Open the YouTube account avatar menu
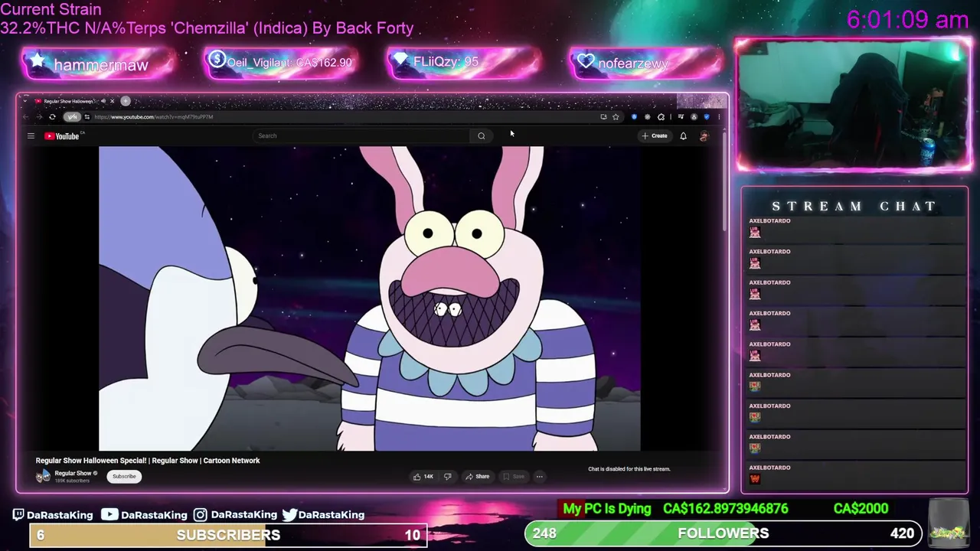 [704, 136]
